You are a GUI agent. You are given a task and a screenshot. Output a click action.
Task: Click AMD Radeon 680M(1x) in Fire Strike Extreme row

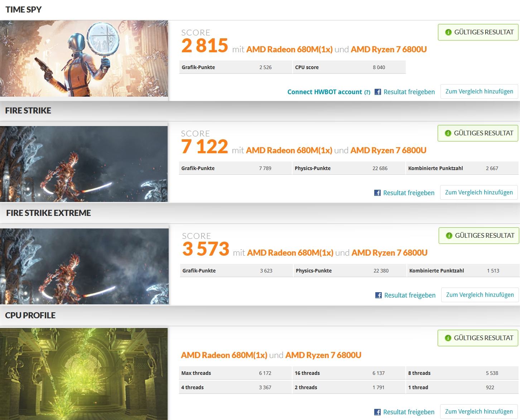pyautogui.click(x=290, y=253)
